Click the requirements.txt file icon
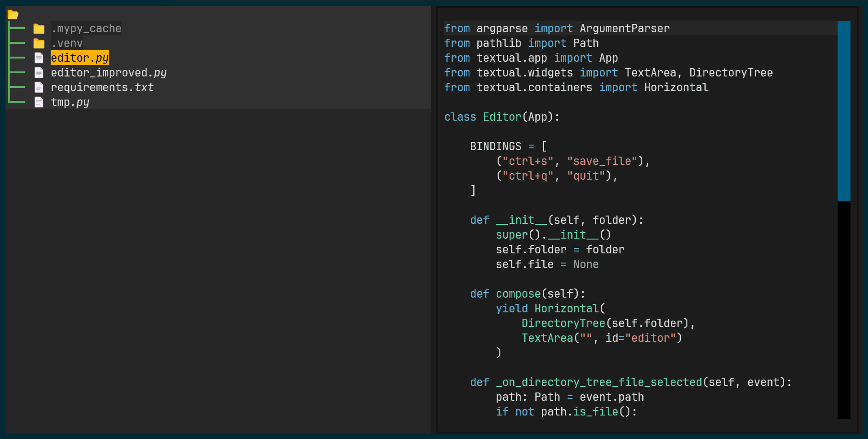868x439 pixels. point(39,88)
